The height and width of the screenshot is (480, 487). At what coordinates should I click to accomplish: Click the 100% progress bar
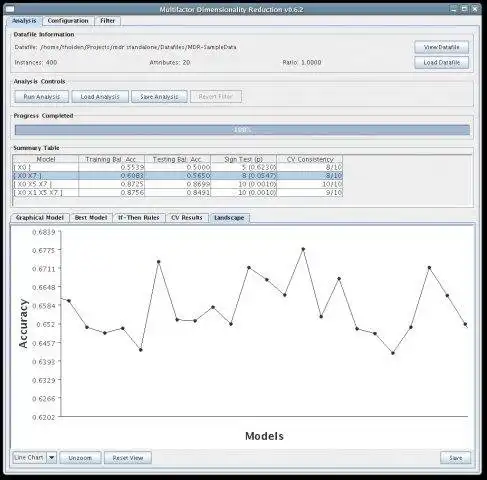(242, 130)
